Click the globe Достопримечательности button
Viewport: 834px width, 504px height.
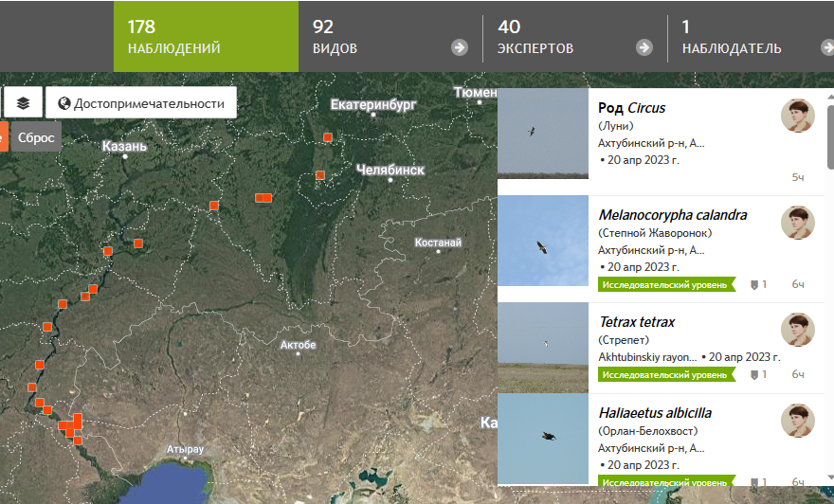(141, 102)
